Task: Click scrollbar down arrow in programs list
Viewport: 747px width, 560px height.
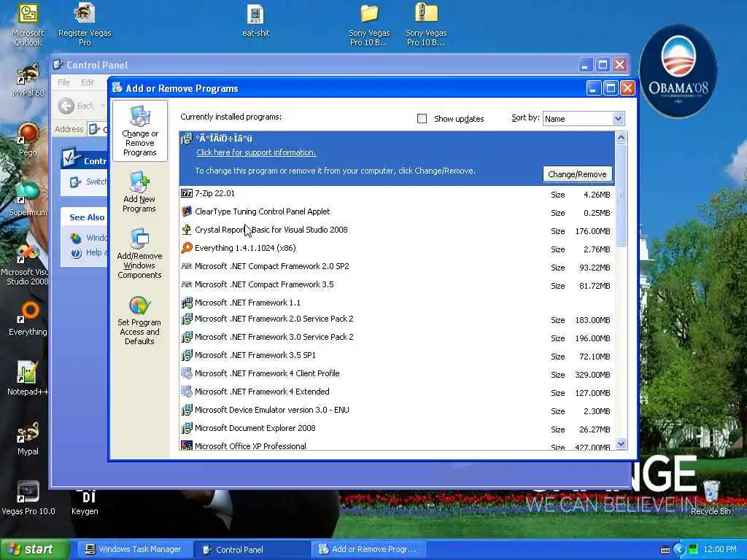Action: 621,444
